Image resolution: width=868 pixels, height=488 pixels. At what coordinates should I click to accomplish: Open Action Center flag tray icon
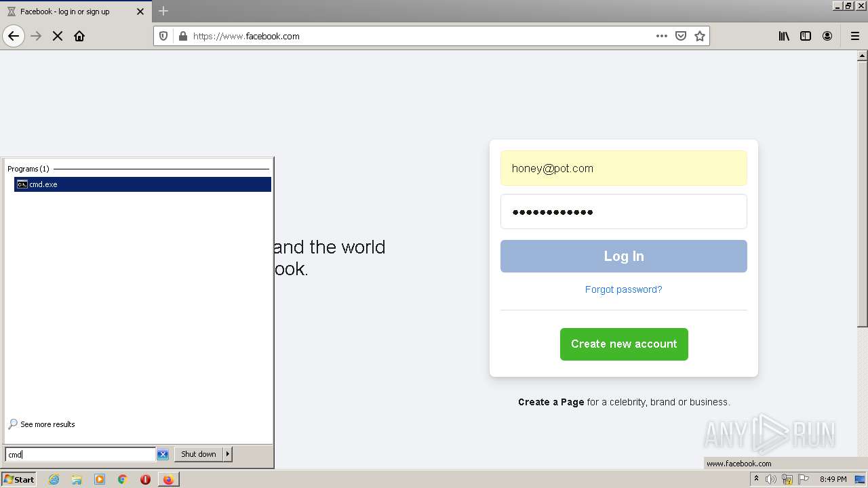(804, 479)
